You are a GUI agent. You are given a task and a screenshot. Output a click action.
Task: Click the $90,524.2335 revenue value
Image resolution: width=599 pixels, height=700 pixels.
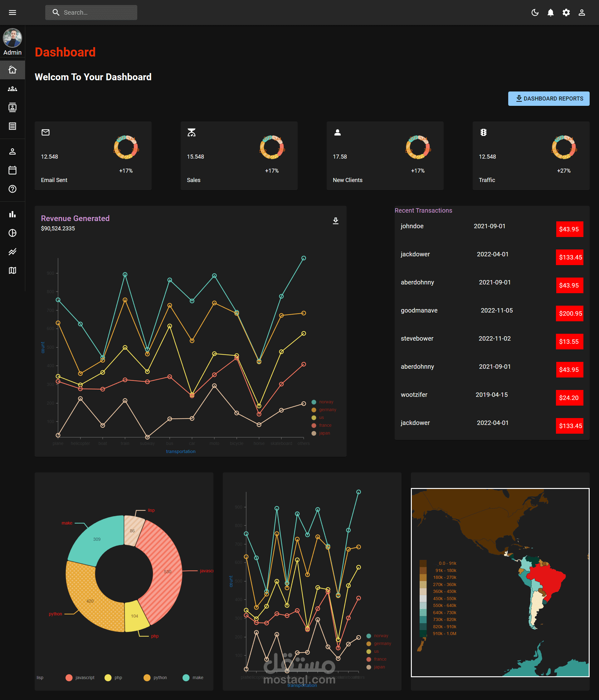pos(58,229)
